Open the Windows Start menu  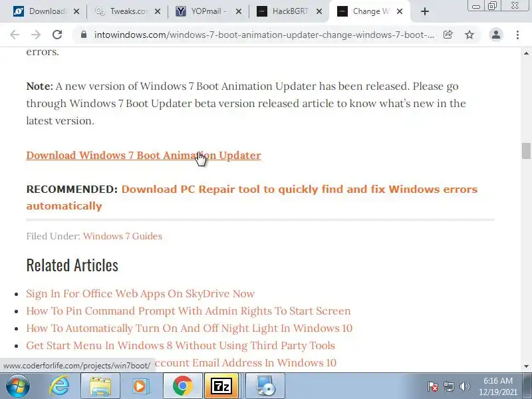pos(18,386)
